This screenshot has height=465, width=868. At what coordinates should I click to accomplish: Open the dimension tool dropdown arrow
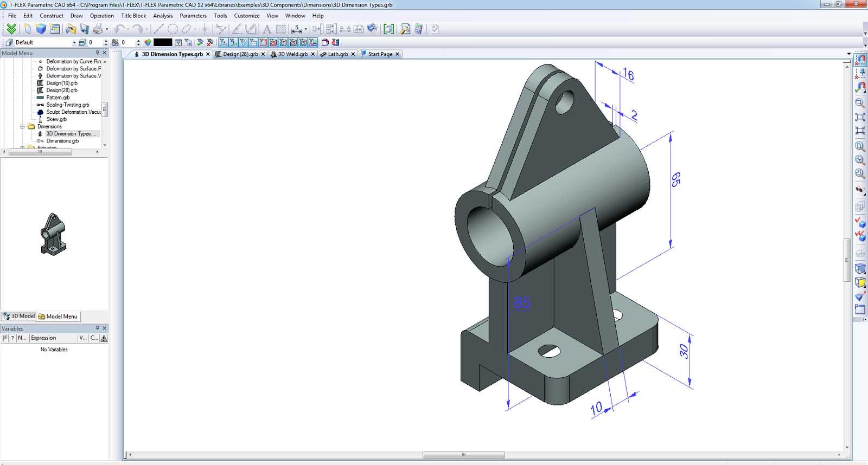point(306,29)
